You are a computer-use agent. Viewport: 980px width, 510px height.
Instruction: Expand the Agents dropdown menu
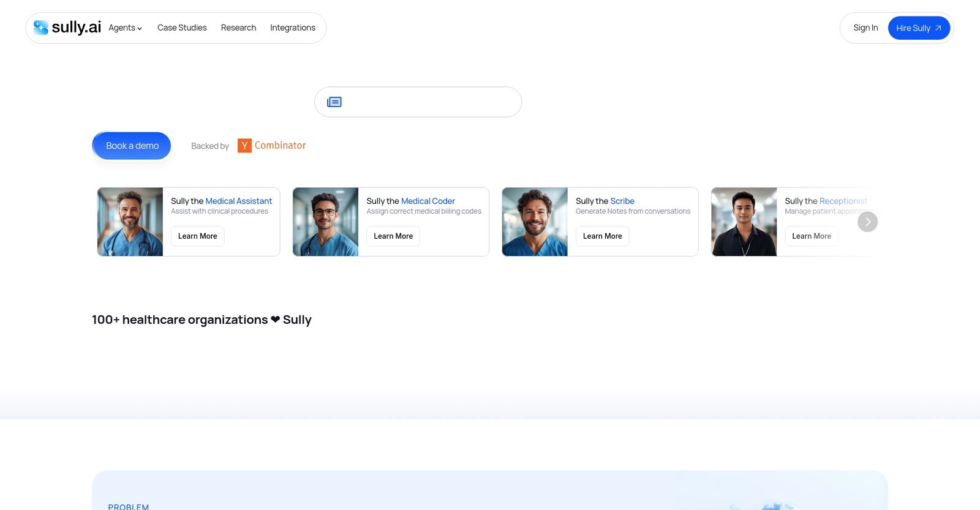click(125, 28)
